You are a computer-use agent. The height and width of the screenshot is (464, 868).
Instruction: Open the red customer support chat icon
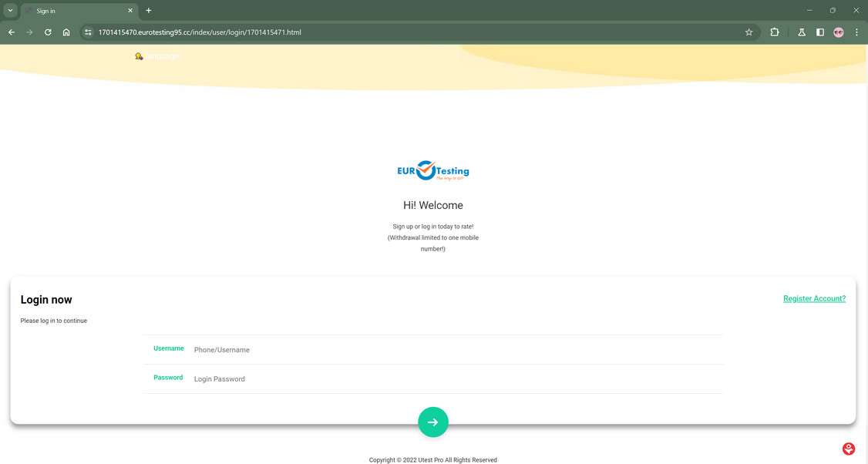click(x=849, y=449)
